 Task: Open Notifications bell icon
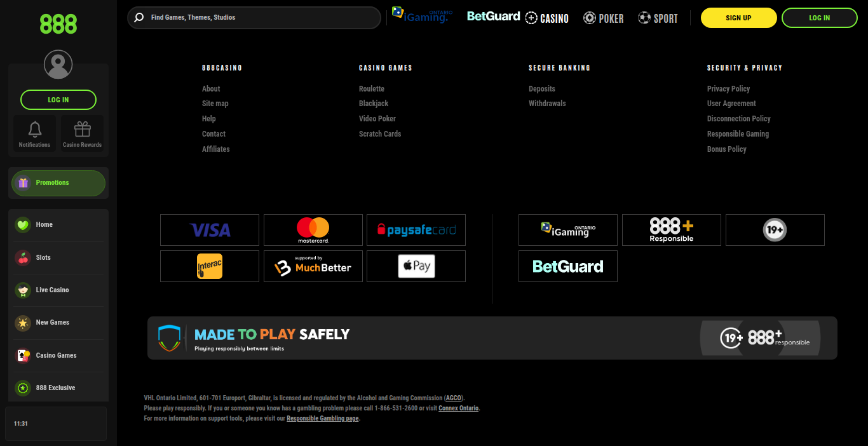(x=34, y=130)
